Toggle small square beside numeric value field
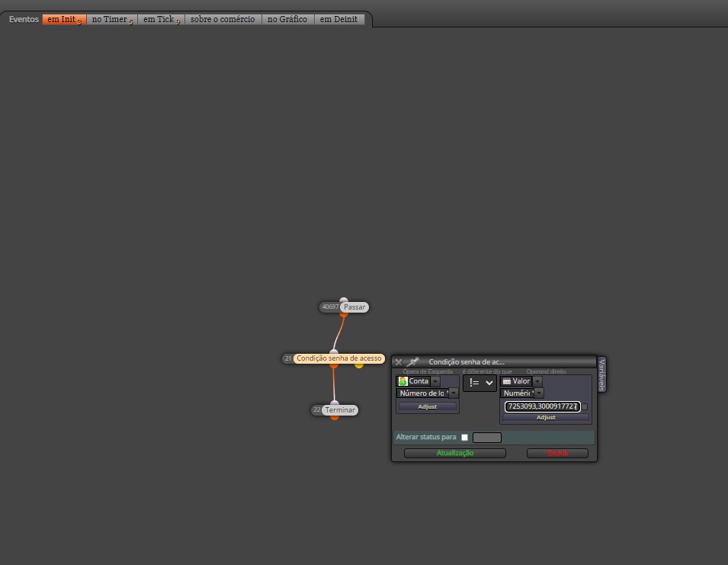Viewport: 728px width, 565px height. click(x=585, y=406)
